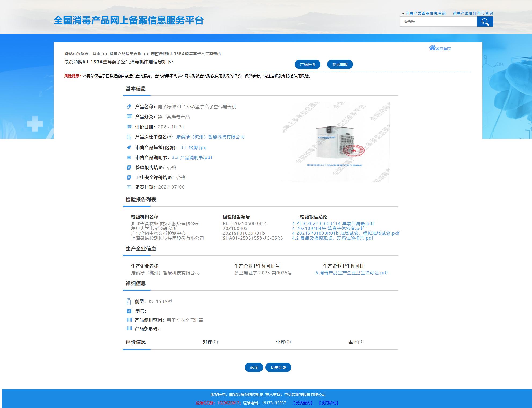Click the footer QQ group number 1020020017
Image resolution: width=532 pixels, height=408 pixels.
(x=228, y=403)
